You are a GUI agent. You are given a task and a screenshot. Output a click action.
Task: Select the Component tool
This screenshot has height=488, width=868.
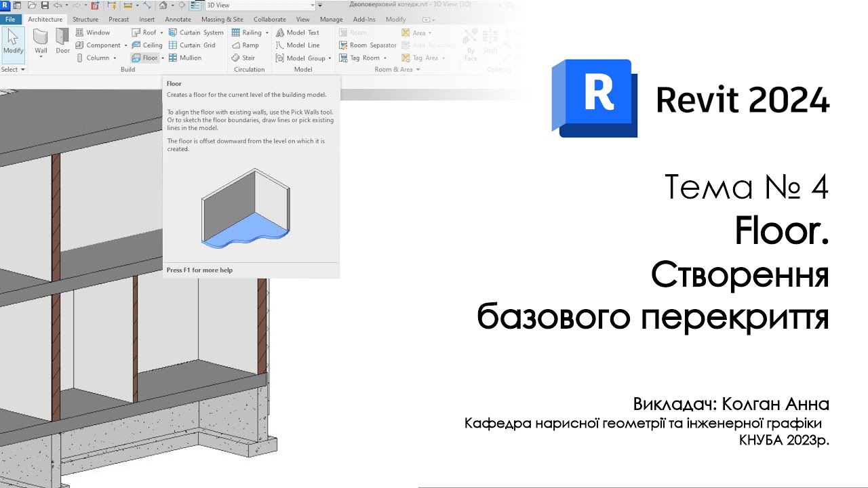98,45
